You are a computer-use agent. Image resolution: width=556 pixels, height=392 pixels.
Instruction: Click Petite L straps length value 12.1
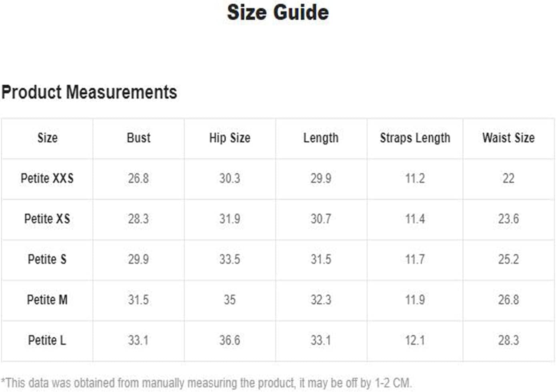415,340
